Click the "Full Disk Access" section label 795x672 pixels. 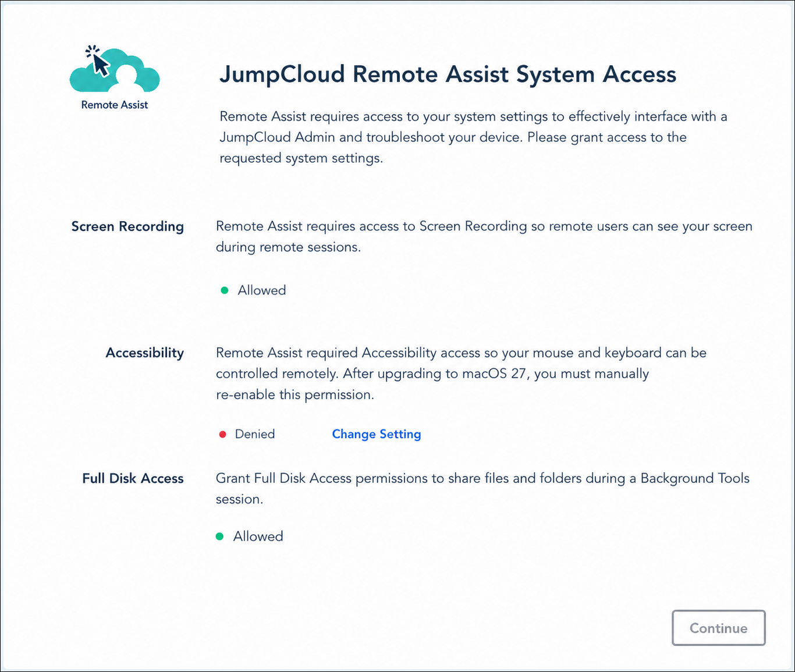pyautogui.click(x=133, y=478)
